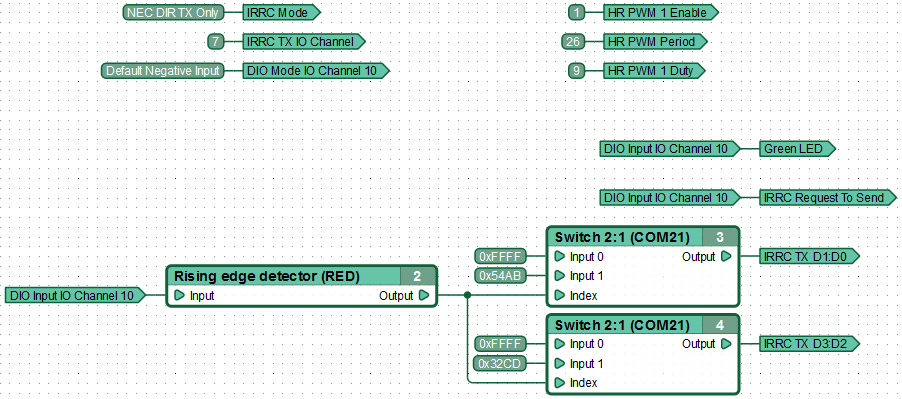This screenshot has height=399, width=902.
Task: Click Input 0 port arrow of Switch block 4
Action: [559, 344]
